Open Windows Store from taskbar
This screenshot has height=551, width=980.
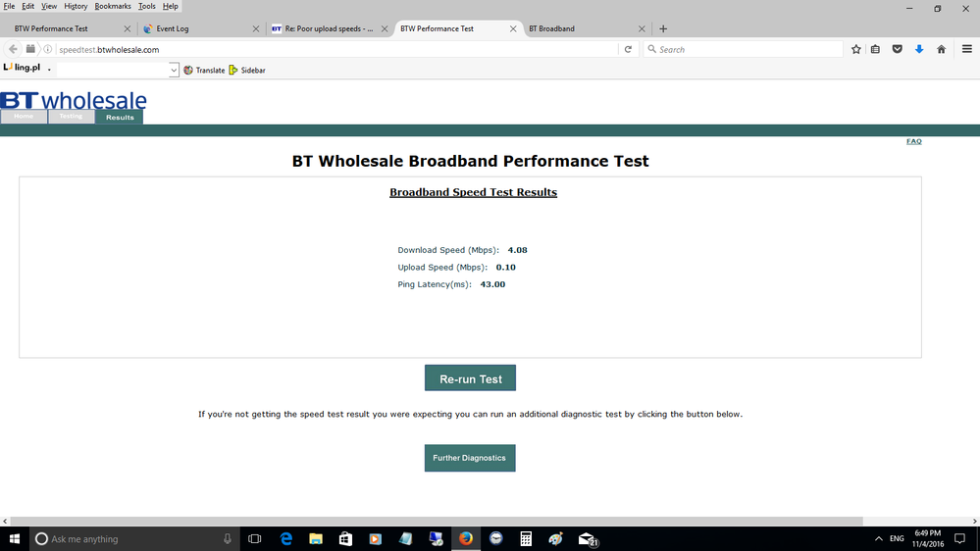coord(345,538)
